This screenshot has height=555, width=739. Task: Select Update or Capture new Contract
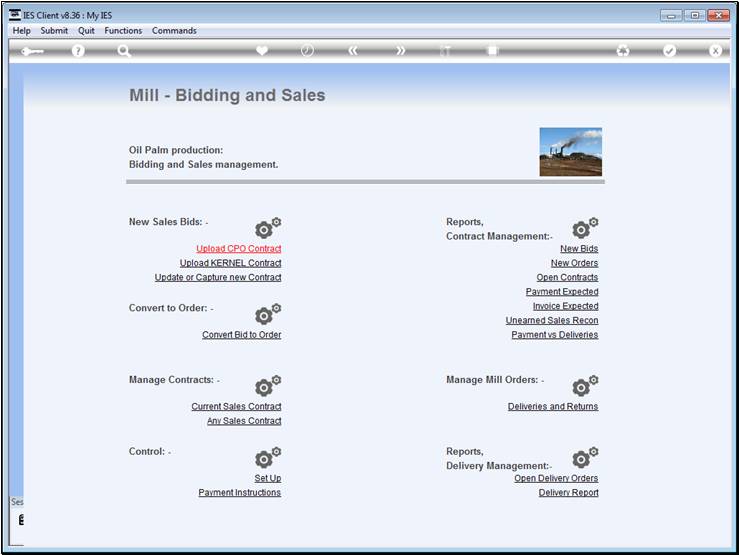click(218, 278)
